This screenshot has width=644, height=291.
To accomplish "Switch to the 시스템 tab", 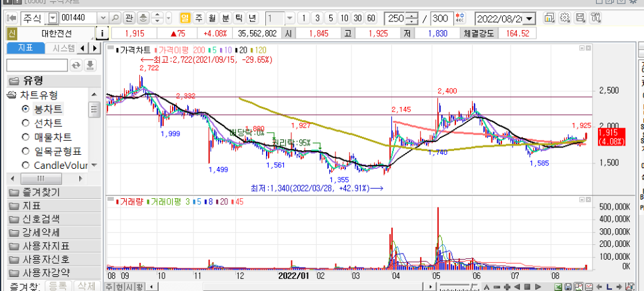I will point(61,48).
